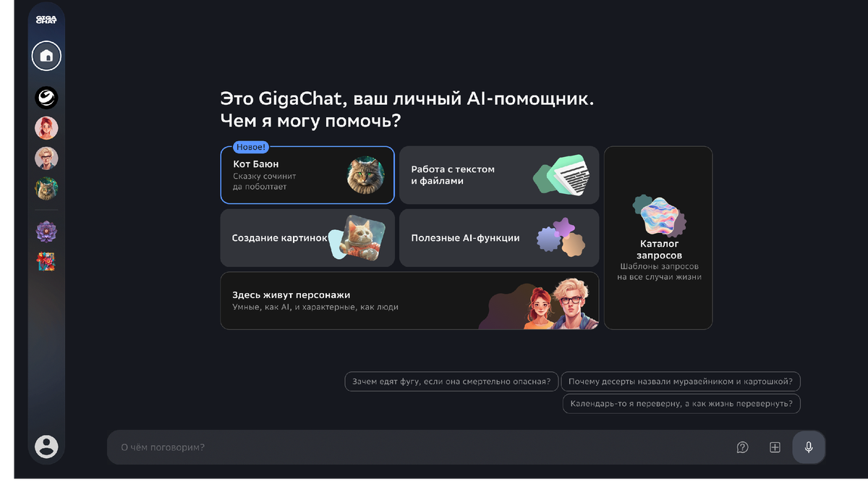The height and width of the screenshot is (495, 868).
Task: Select the cat avatar in sidebar
Action: coord(46,189)
